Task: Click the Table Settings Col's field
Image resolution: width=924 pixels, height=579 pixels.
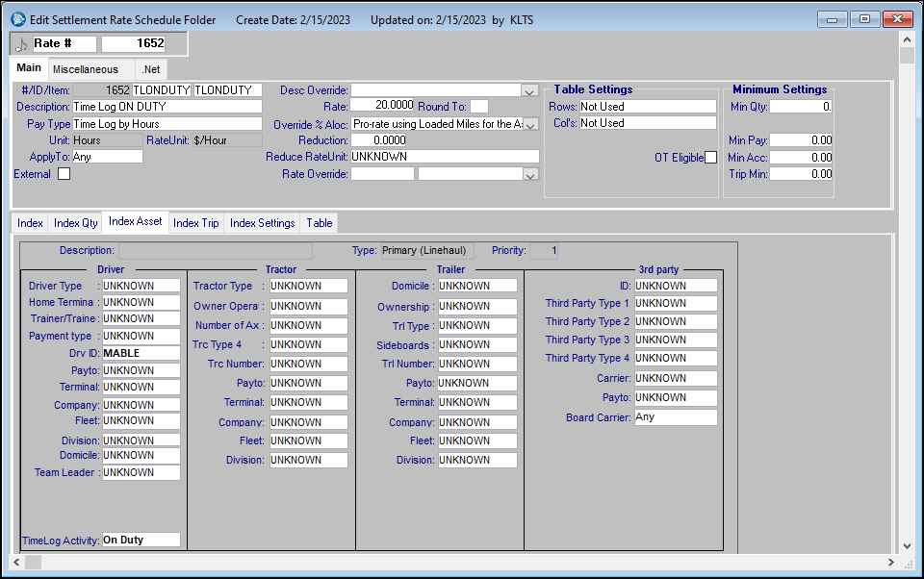Action: pyautogui.click(x=648, y=123)
